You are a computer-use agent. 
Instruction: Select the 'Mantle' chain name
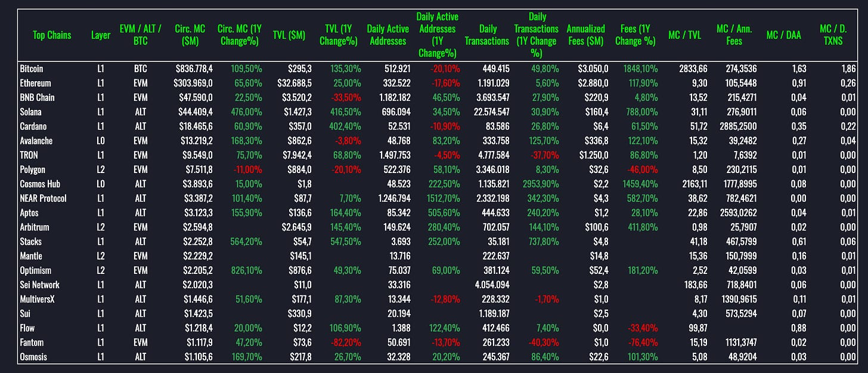[32, 256]
